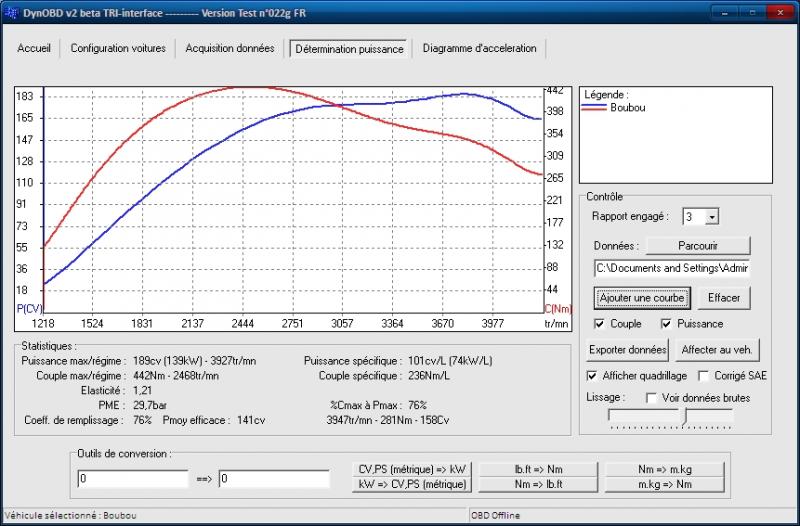Toggle the Puissance checkbox

point(666,323)
